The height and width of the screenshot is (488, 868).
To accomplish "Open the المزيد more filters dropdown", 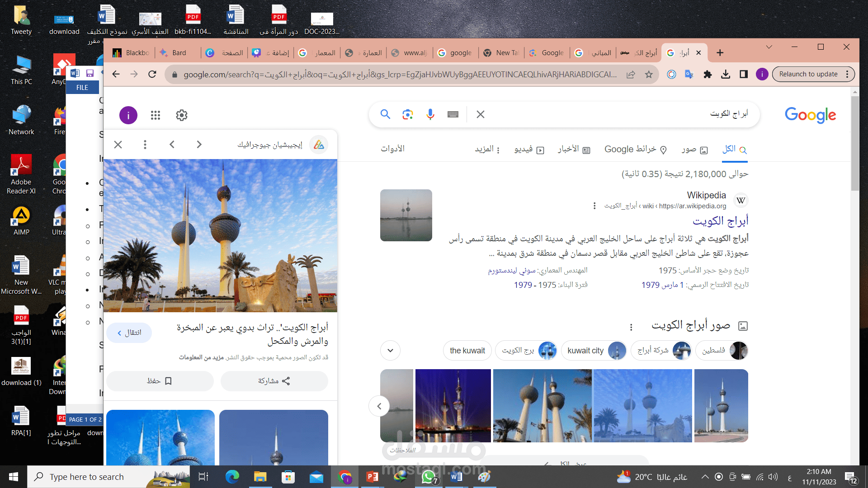I will point(487,149).
